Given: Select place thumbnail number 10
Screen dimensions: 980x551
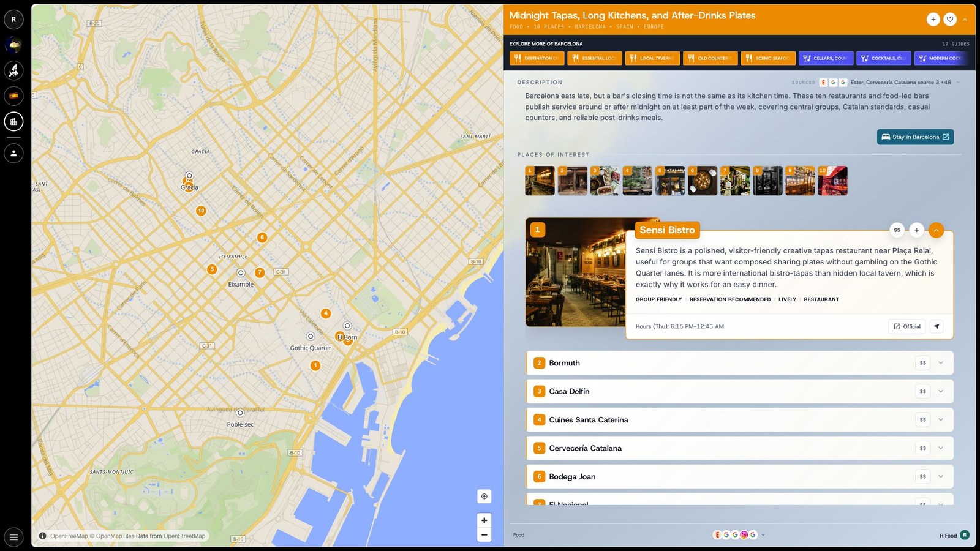Looking at the screenshot, I should point(833,181).
